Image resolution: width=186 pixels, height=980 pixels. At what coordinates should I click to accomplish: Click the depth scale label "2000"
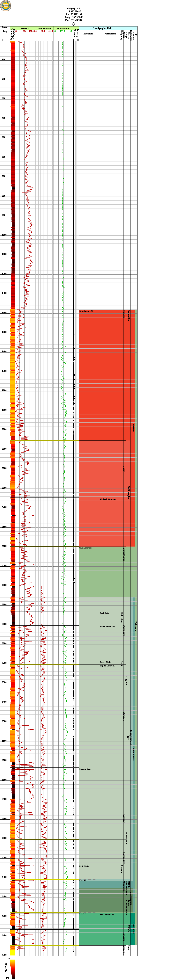click(x=4, y=430)
